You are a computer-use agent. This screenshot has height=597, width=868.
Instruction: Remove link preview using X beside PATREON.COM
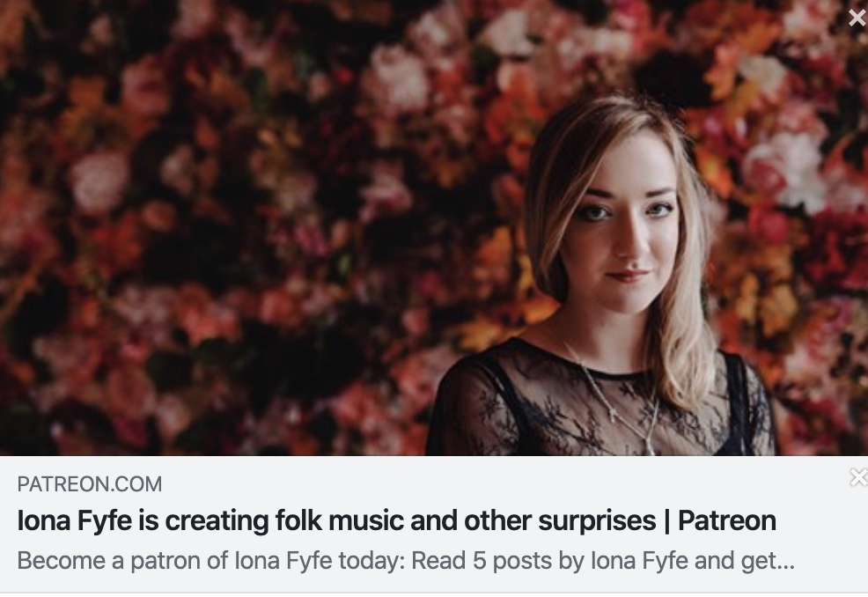[858, 477]
